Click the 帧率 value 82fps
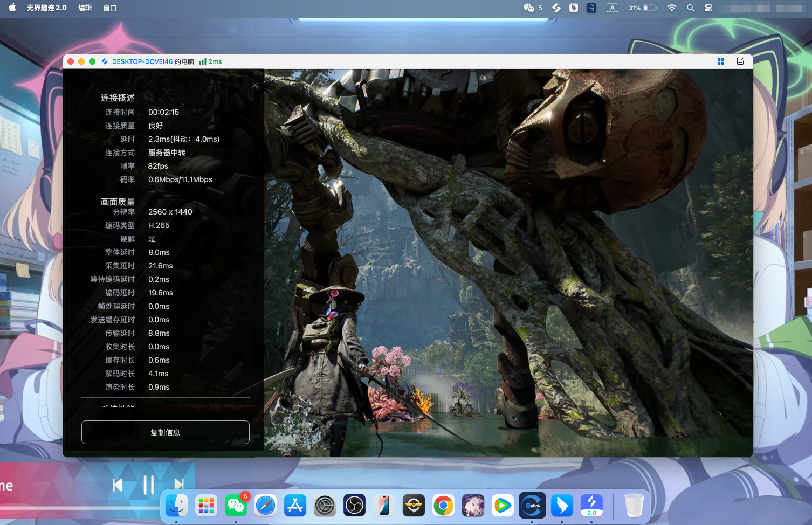Viewport: 812px width, 525px height. tap(159, 166)
